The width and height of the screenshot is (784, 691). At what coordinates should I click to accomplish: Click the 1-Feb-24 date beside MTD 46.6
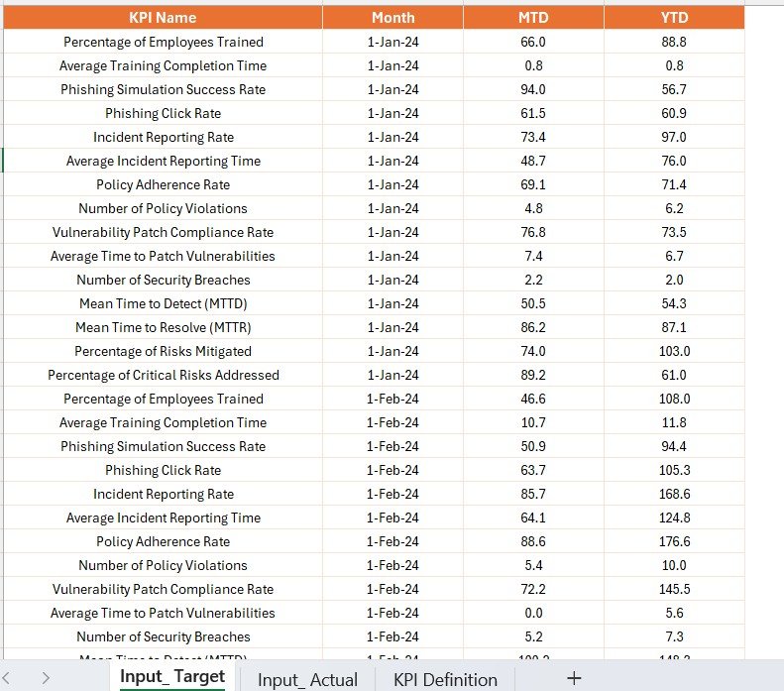click(393, 399)
